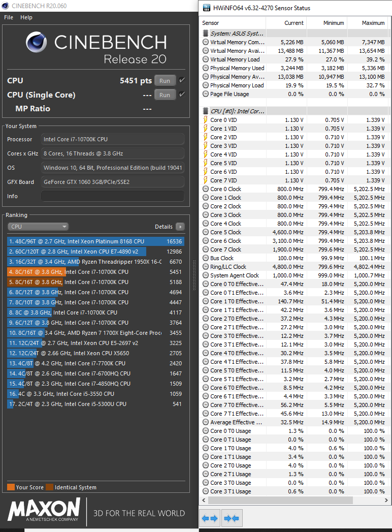Select ranking entry Intel Core i5-5300U
Image resolution: width=392 pixels, height=532 pixels.
pos(95,404)
